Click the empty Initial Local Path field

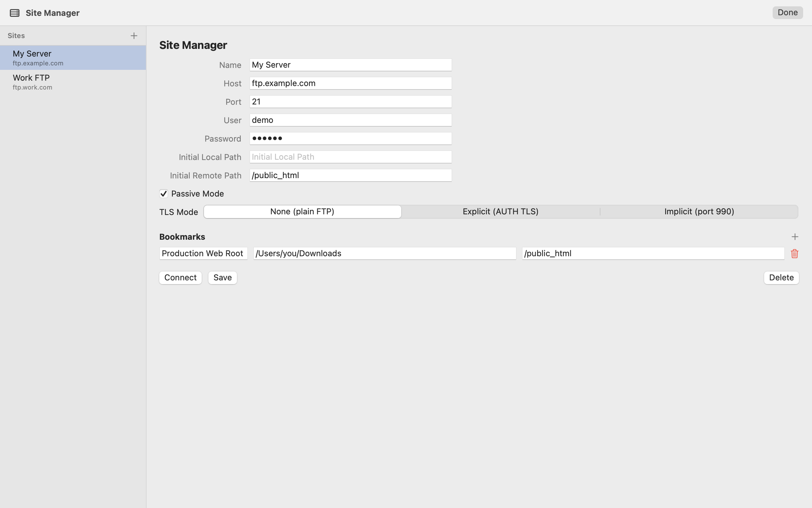[350, 157]
